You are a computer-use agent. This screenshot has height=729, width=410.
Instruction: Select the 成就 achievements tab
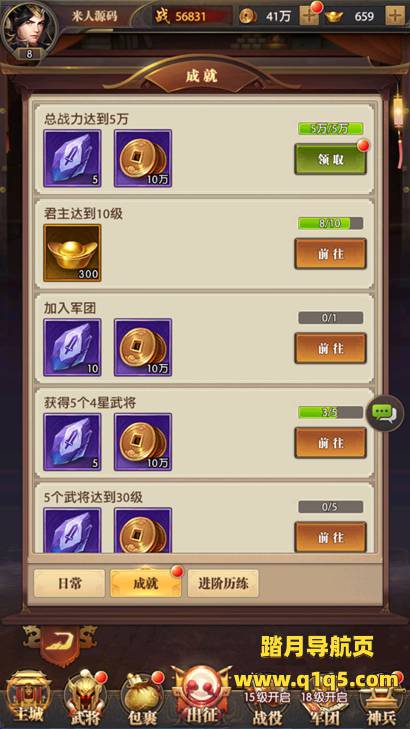pyautogui.click(x=146, y=583)
